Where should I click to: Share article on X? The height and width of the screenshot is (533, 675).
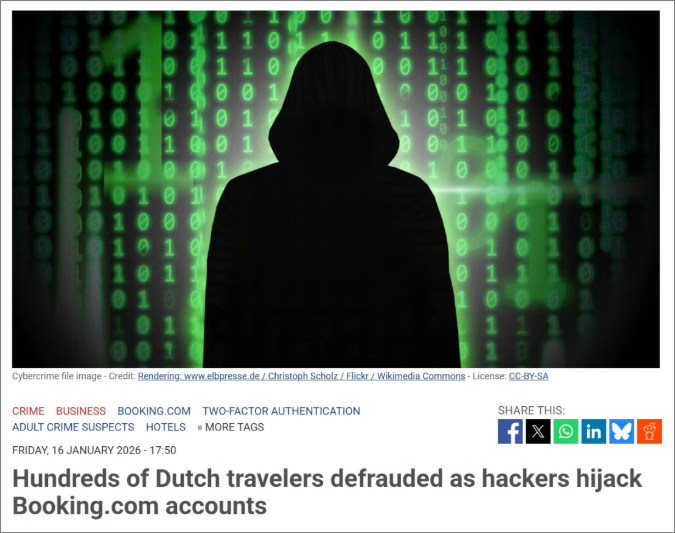click(538, 431)
